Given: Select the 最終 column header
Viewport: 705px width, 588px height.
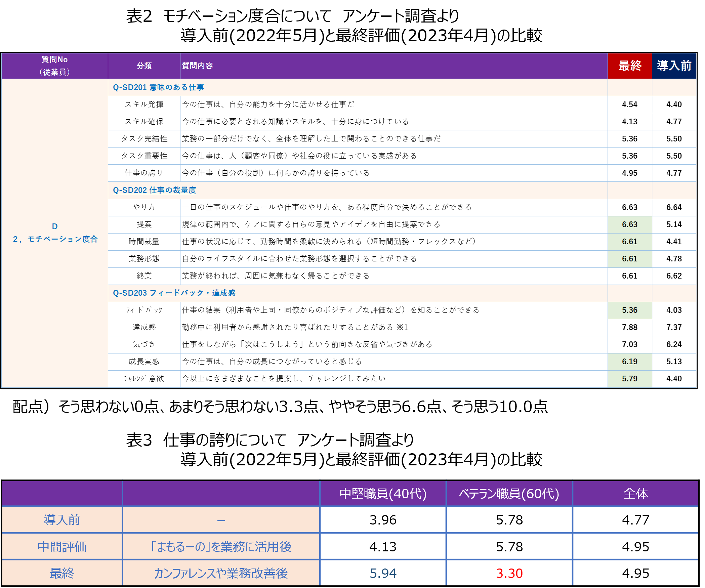Looking at the screenshot, I should point(630,66).
